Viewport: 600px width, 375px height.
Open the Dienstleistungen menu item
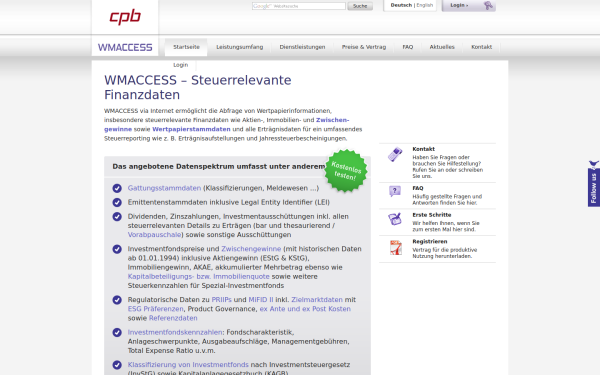[302, 47]
